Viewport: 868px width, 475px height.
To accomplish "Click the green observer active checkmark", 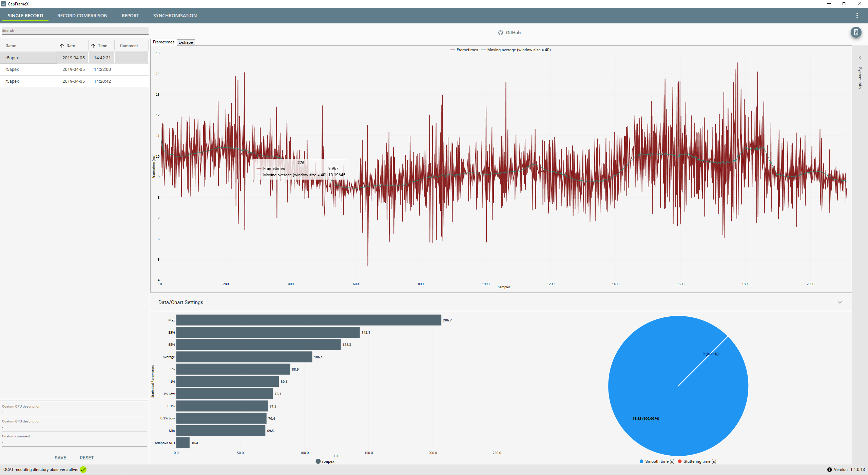I will 83,470.
